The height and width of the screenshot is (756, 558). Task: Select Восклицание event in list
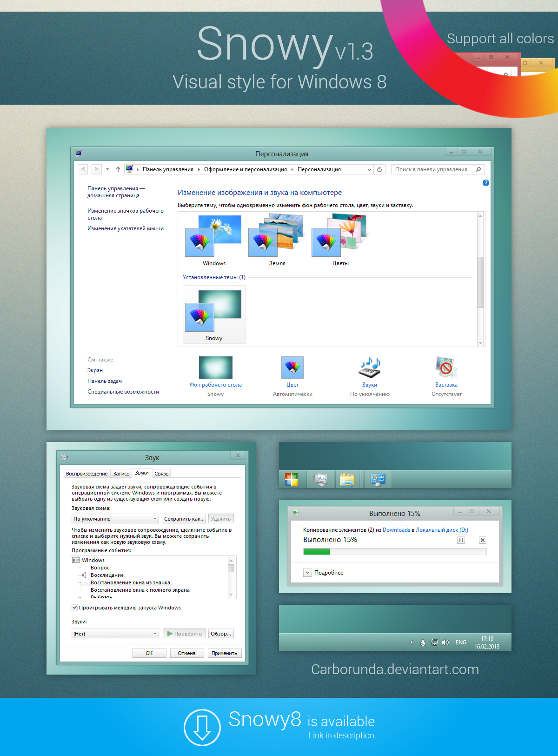[x=107, y=575]
